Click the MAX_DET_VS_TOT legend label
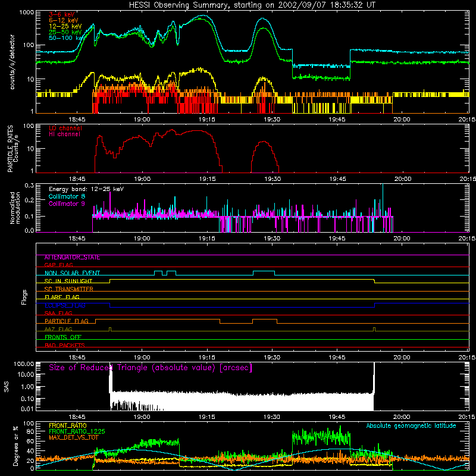 coord(73,437)
